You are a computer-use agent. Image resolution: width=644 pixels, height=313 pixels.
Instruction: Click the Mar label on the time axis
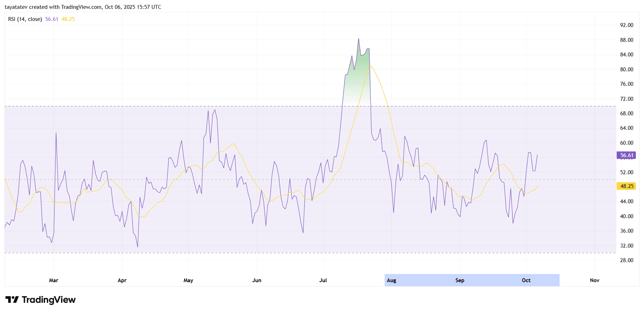tap(54, 280)
